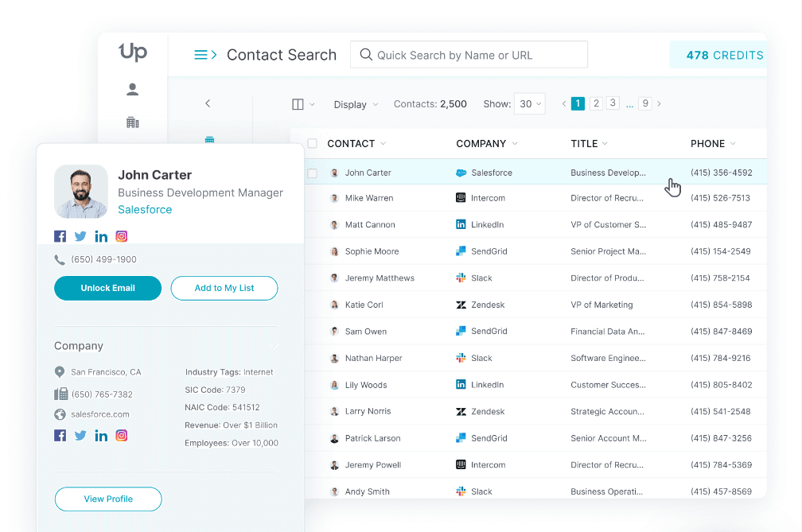Image resolution: width=802 pixels, height=532 pixels.
Task: Click Andy Smith contact name
Action: [x=368, y=491]
